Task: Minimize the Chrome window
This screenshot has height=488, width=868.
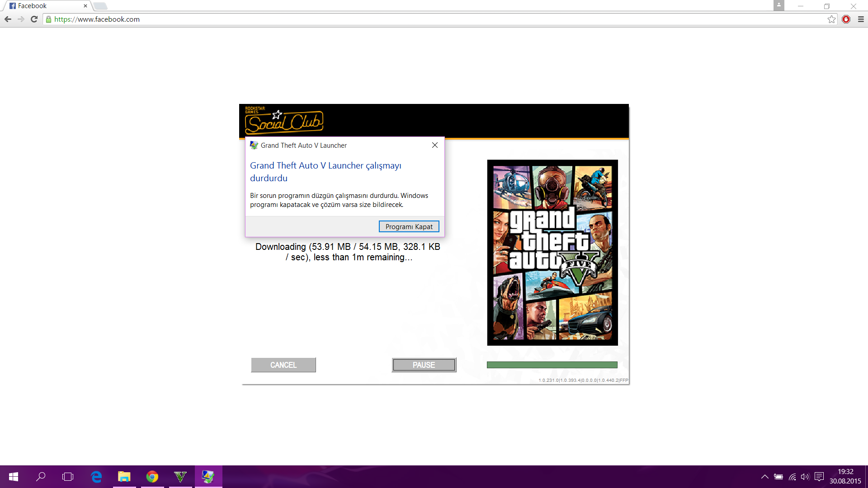Action: [x=801, y=6]
